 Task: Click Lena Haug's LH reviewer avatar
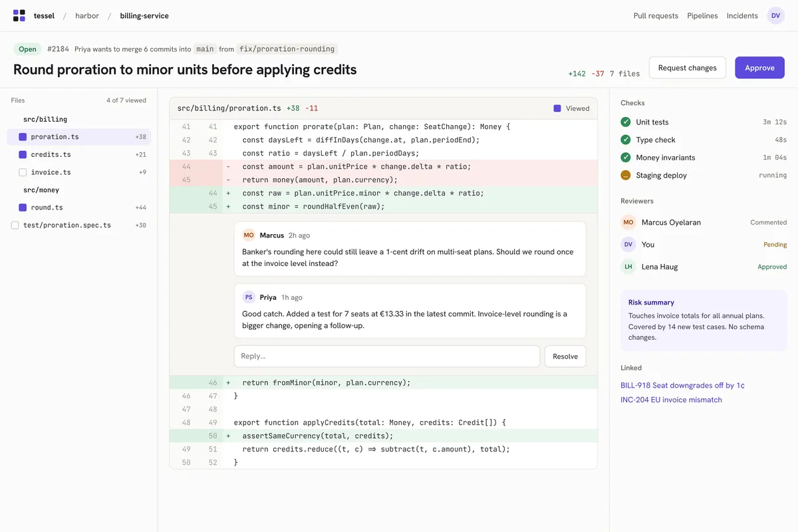pos(628,267)
